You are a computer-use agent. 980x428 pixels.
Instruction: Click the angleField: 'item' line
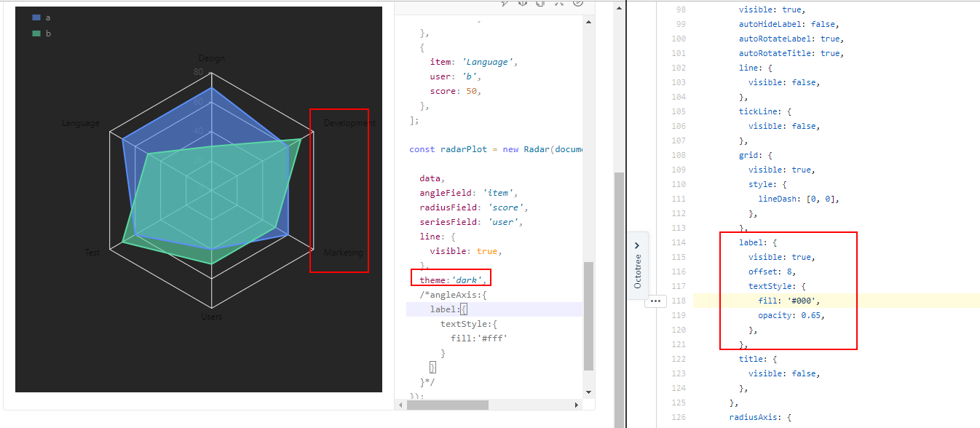pos(468,193)
